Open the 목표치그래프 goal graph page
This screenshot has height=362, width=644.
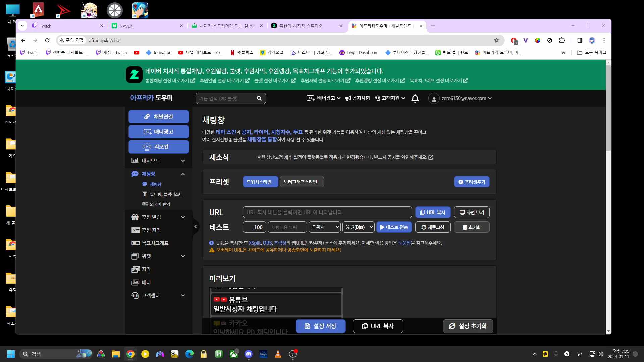coord(154,243)
